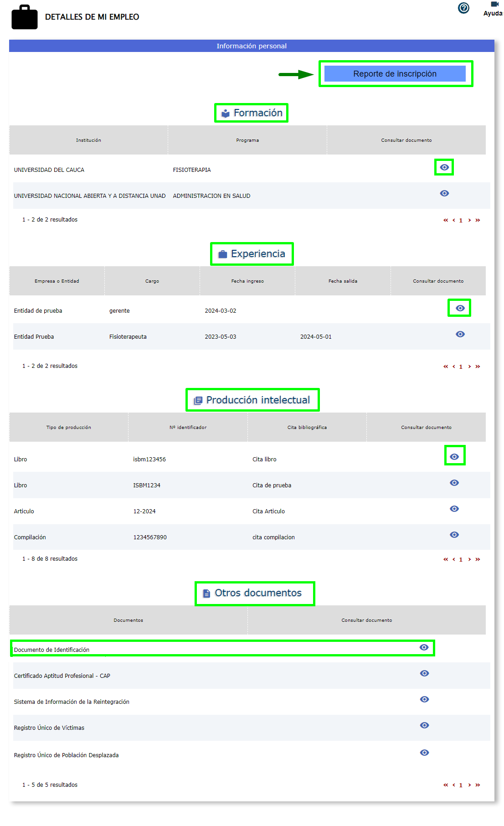
Task: View document for Compilación entry
Action: tap(454, 535)
